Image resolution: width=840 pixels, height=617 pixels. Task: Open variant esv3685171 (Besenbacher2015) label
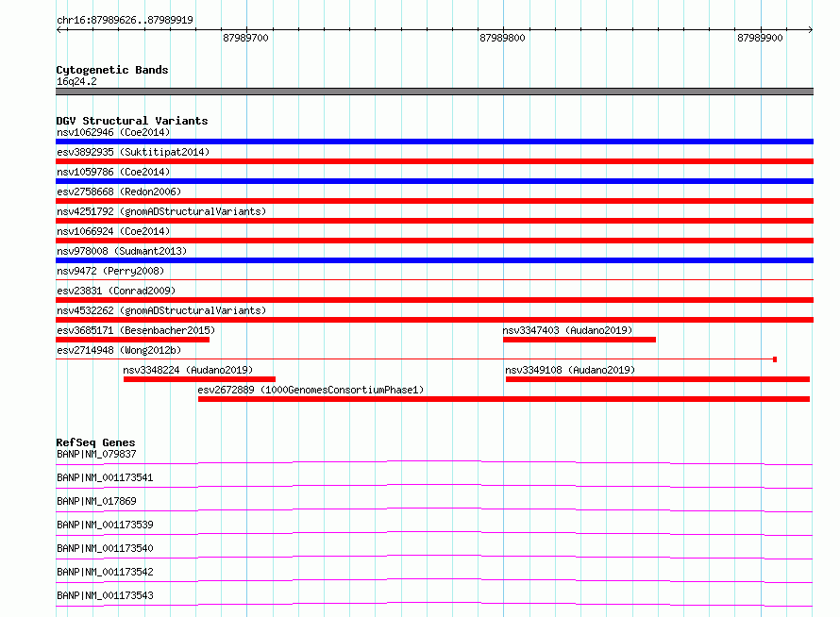pos(136,330)
